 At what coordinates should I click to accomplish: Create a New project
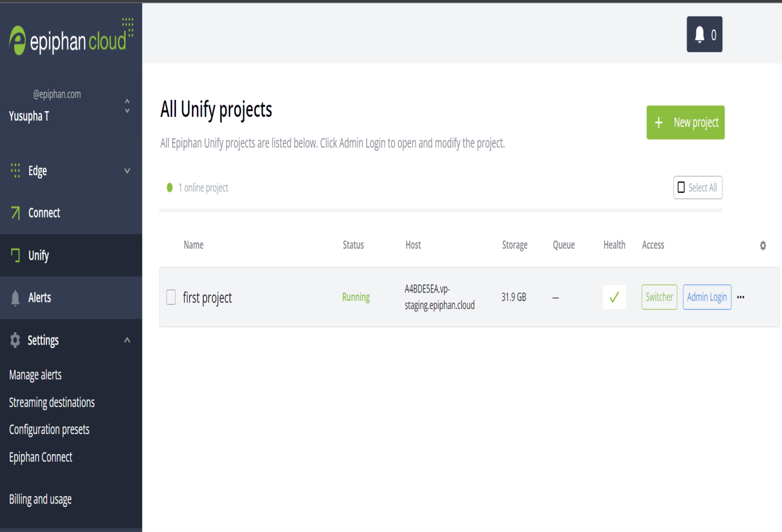pos(685,122)
